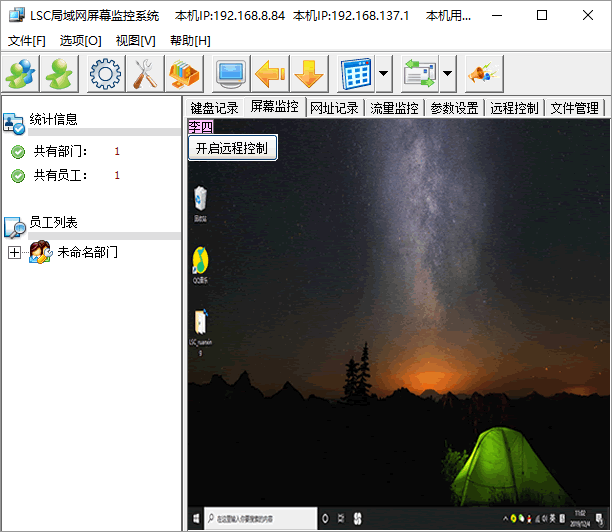Click the two-users group toolbar icon

click(x=20, y=73)
